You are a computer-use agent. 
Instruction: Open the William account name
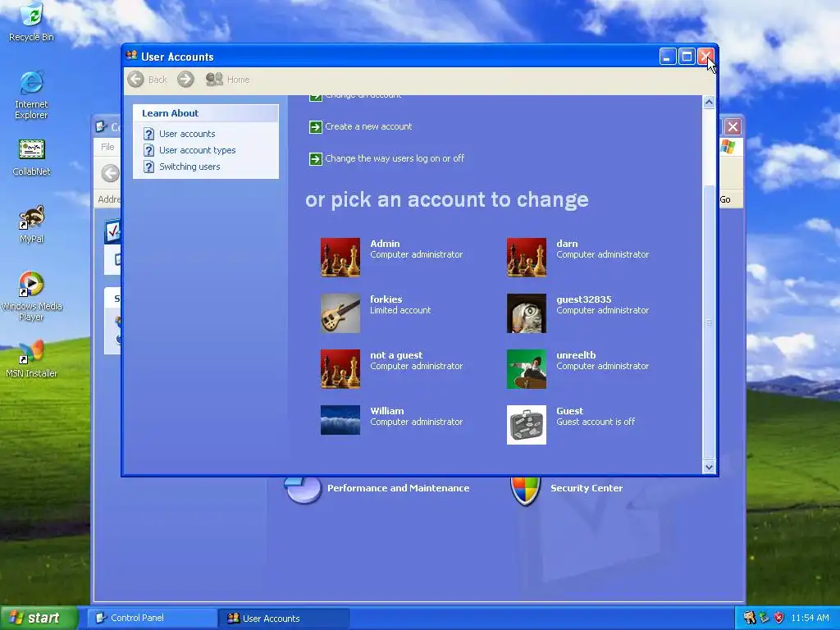(x=387, y=411)
